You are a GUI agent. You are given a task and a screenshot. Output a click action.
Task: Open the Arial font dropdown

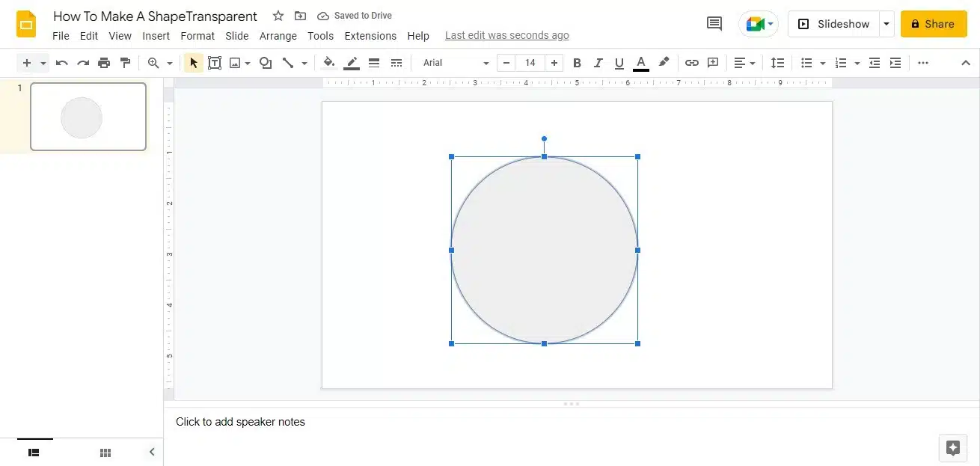[456, 63]
